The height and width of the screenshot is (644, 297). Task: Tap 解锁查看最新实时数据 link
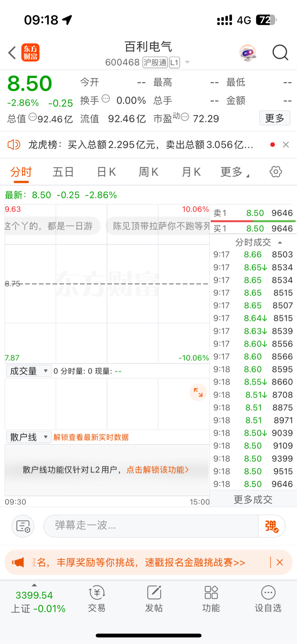[x=91, y=437]
